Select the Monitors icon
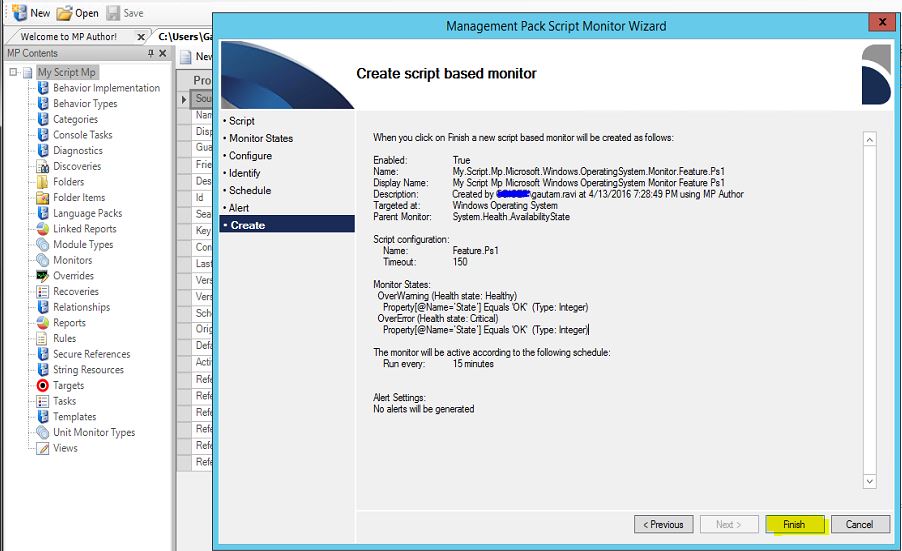 tap(43, 260)
